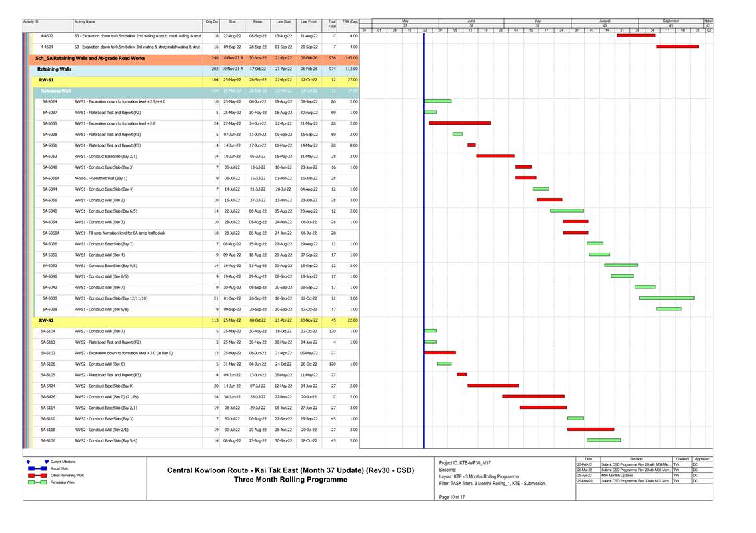The image size is (756, 533).
Task: Click the green Remaining Work legend bar
Action: 37,482
